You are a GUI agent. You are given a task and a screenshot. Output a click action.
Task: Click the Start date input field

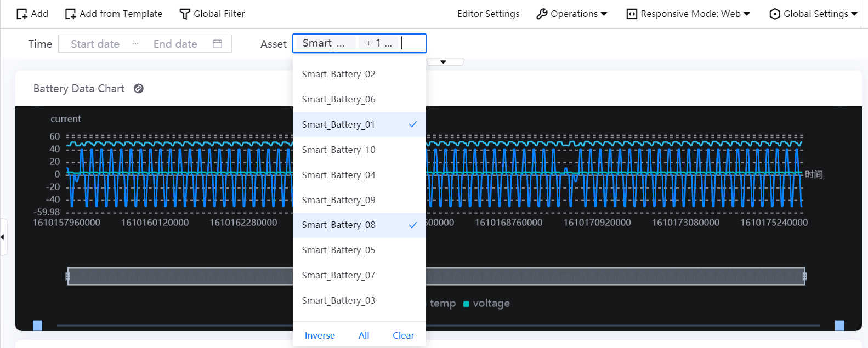[x=95, y=44]
